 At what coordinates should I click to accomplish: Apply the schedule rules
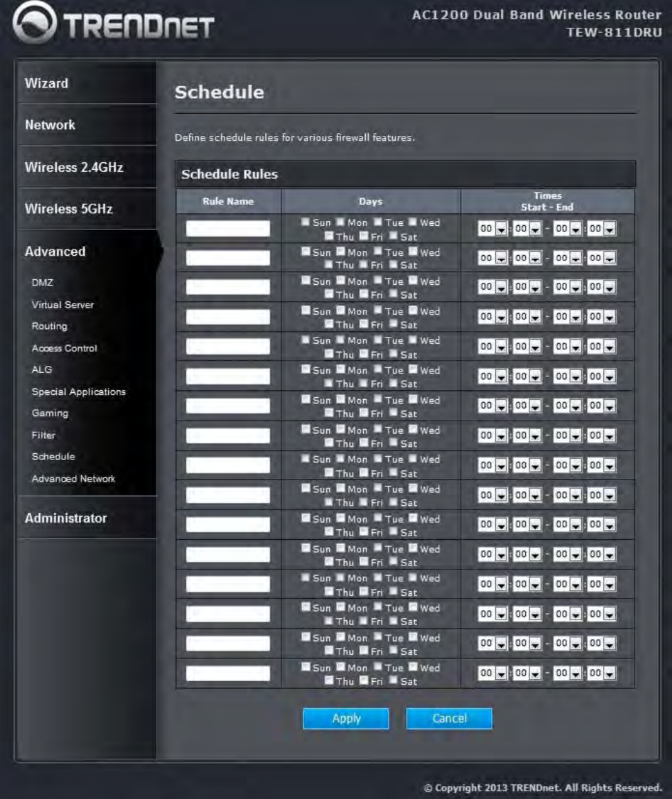point(346,719)
